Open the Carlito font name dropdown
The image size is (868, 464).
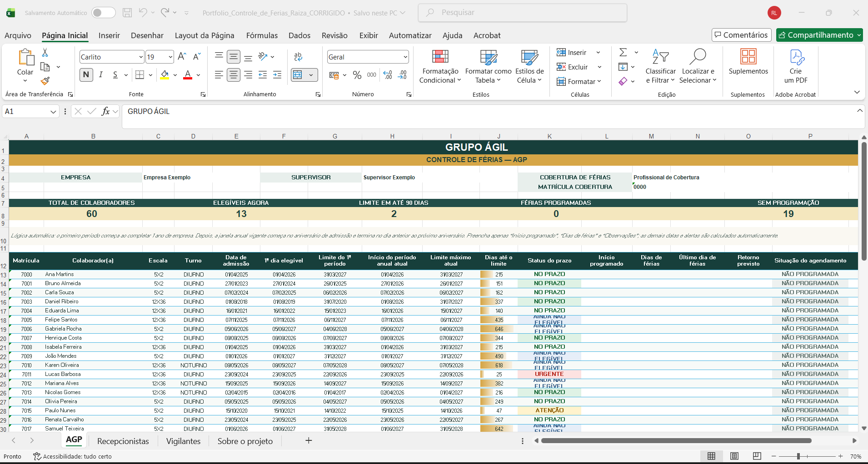coord(141,57)
